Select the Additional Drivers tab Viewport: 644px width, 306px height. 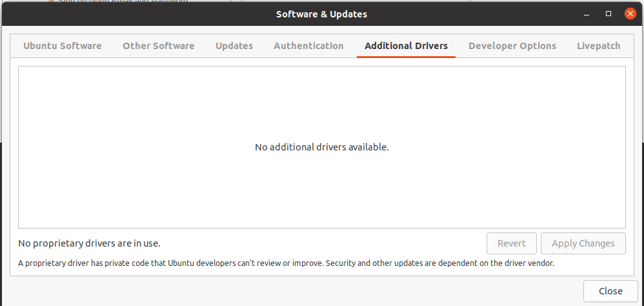click(406, 46)
